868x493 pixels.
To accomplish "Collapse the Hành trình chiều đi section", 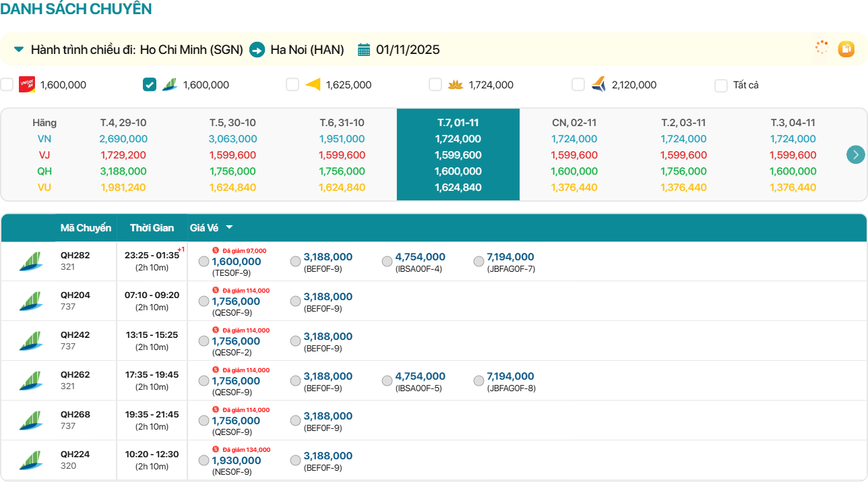I will 19,50.
